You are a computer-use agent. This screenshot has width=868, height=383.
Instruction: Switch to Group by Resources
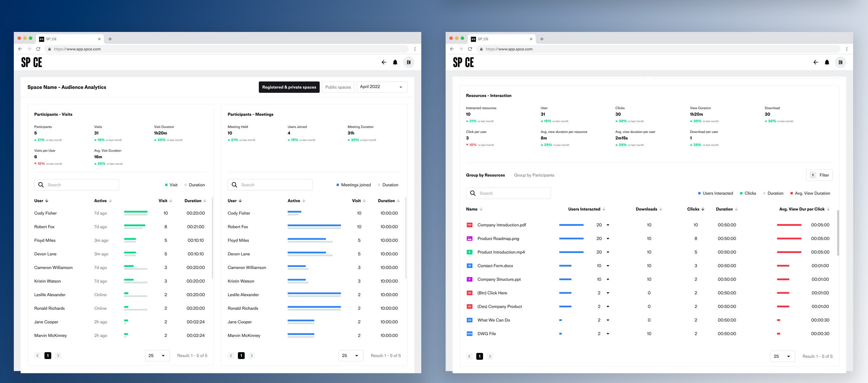click(485, 175)
